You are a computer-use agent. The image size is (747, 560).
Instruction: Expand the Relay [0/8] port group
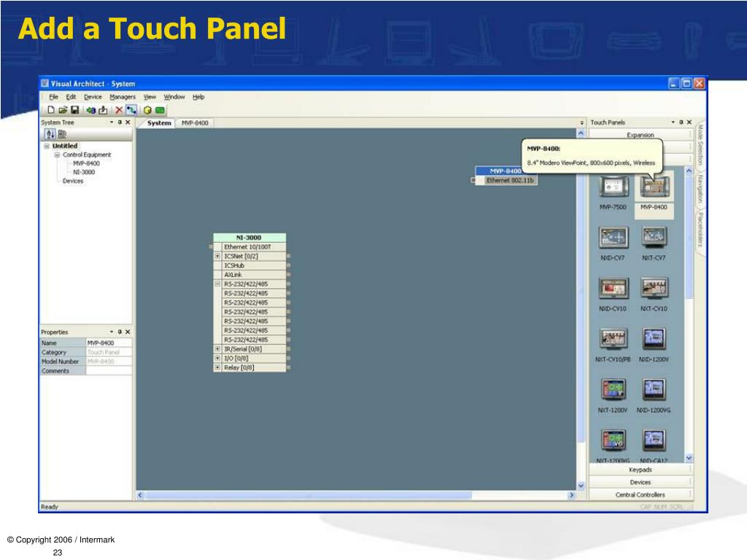[217, 367]
